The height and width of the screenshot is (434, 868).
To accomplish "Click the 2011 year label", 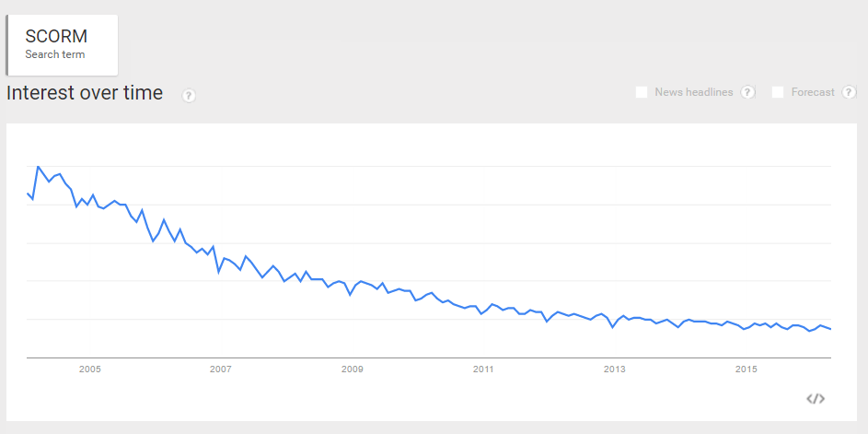I will (483, 369).
